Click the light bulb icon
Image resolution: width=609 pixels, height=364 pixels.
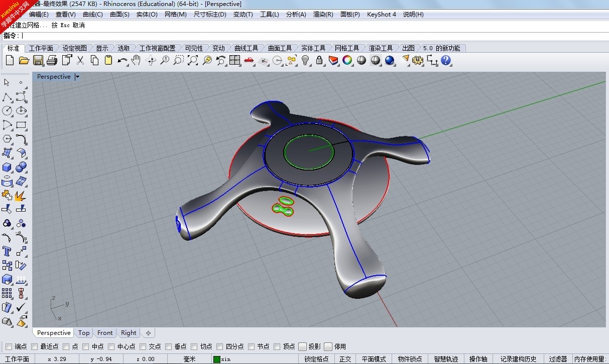(x=305, y=61)
